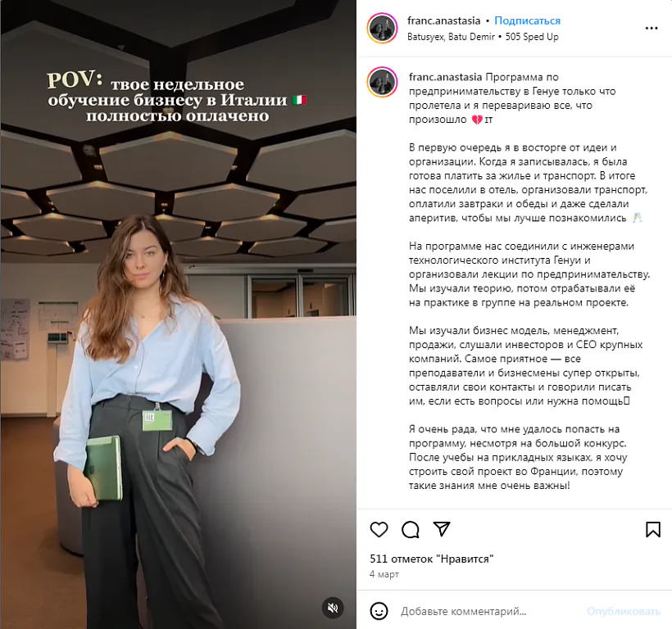This screenshot has width=672, height=629.
Task: Publish the comment with Опубликовать
Action: coord(624,612)
